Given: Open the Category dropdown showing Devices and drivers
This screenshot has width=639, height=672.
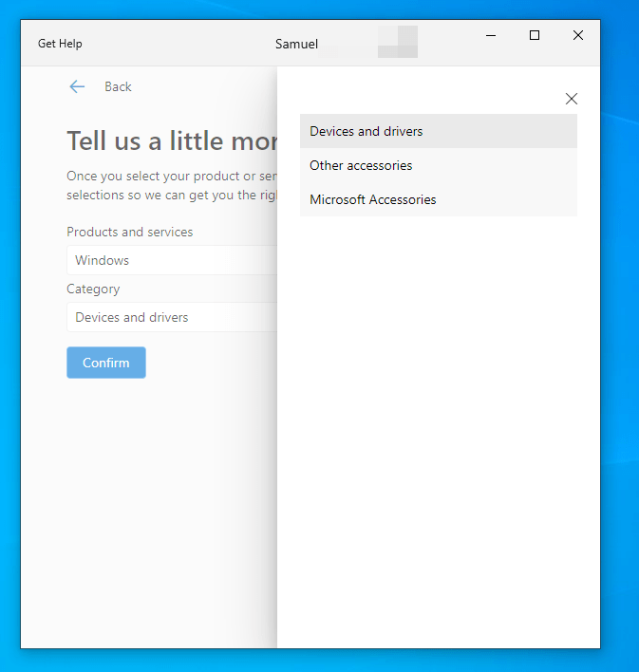Looking at the screenshot, I should tap(172, 317).
